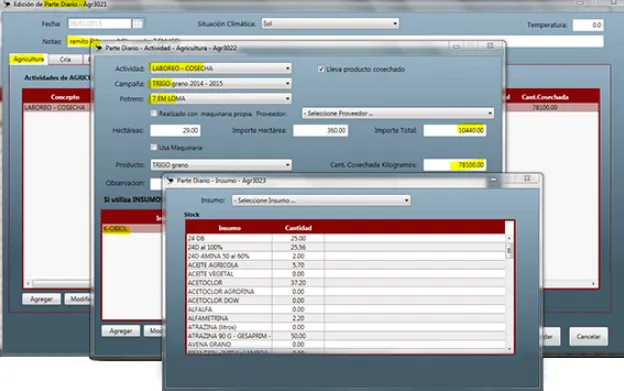Image resolution: width=624 pixels, height=391 pixels.
Task: Open the Situación Climática dropdown
Action: click(330, 23)
